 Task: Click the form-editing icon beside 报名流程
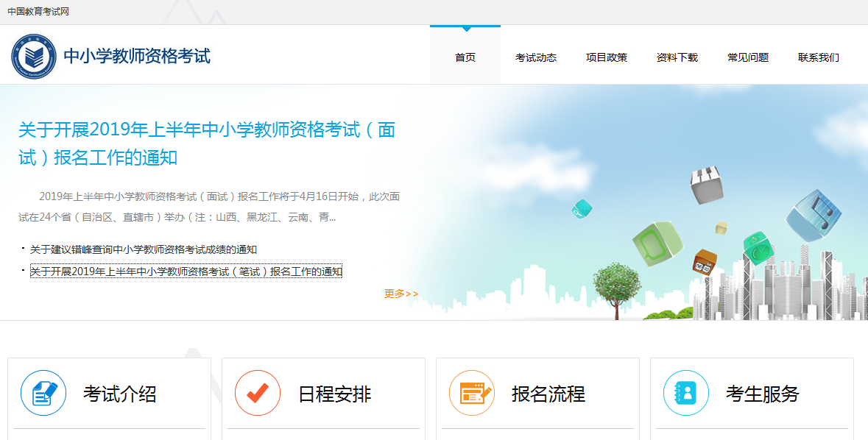point(471,393)
